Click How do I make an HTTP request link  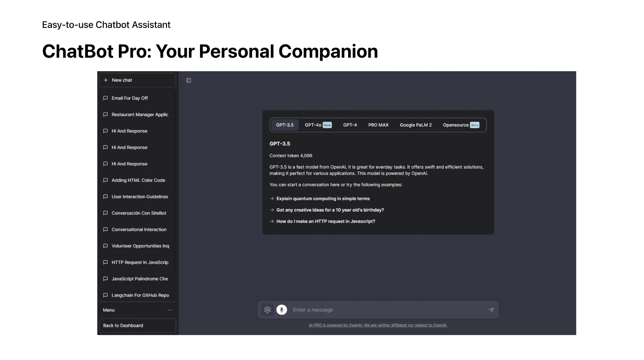tap(325, 221)
